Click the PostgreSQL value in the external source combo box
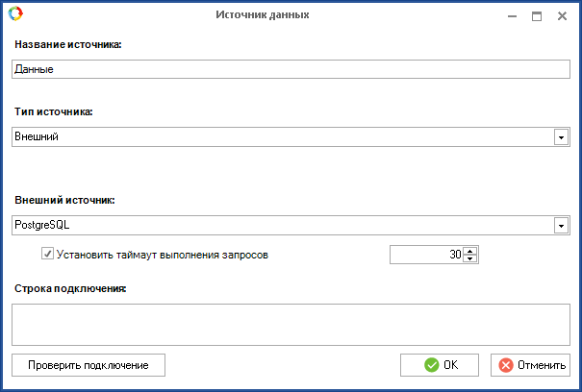The height and width of the screenshot is (392, 582). [42, 225]
